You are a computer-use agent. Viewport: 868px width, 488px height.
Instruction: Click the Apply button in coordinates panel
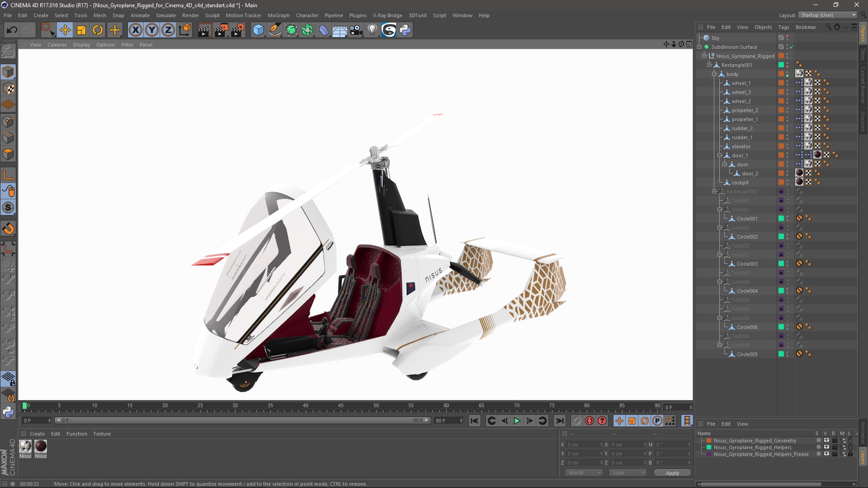[672, 473]
